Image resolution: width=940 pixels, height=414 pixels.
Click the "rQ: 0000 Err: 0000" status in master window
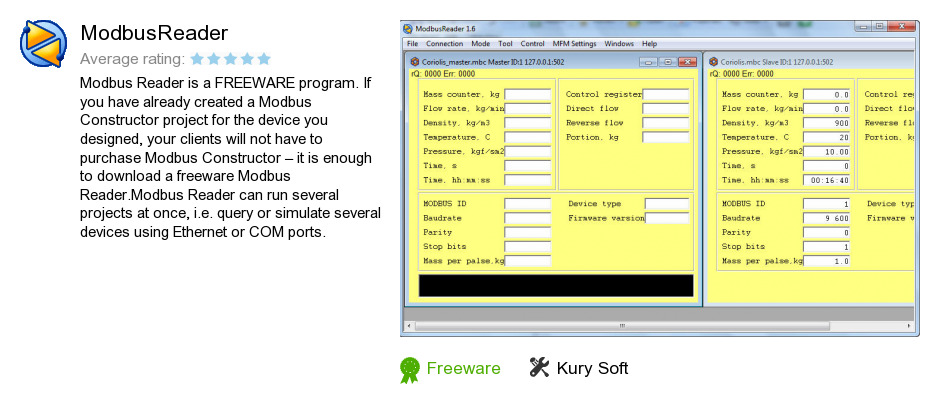point(442,74)
